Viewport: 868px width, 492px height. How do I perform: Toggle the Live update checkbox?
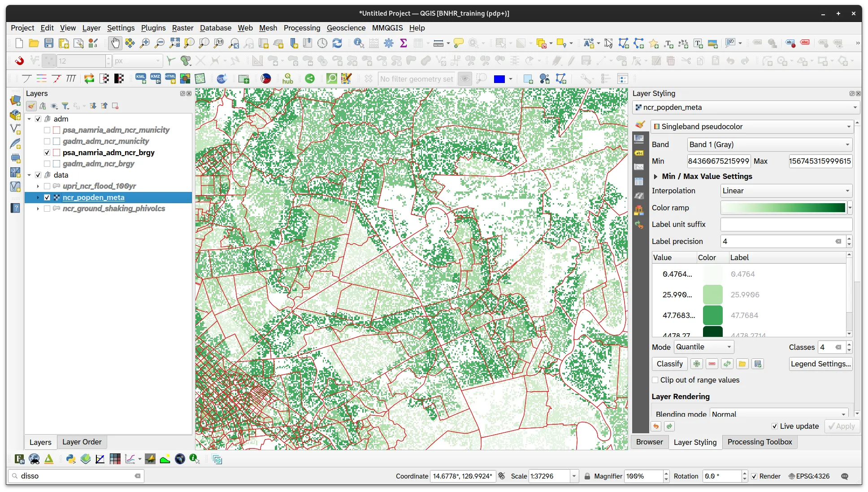(775, 426)
